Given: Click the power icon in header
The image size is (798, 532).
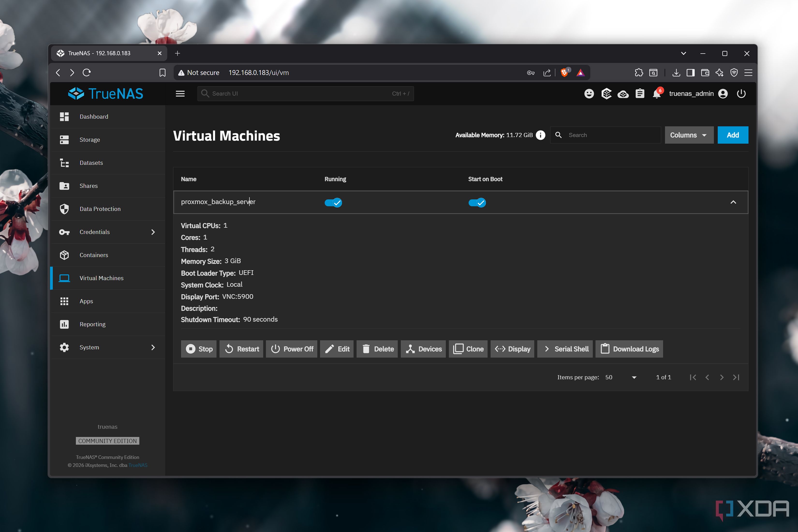Looking at the screenshot, I should (741, 94).
